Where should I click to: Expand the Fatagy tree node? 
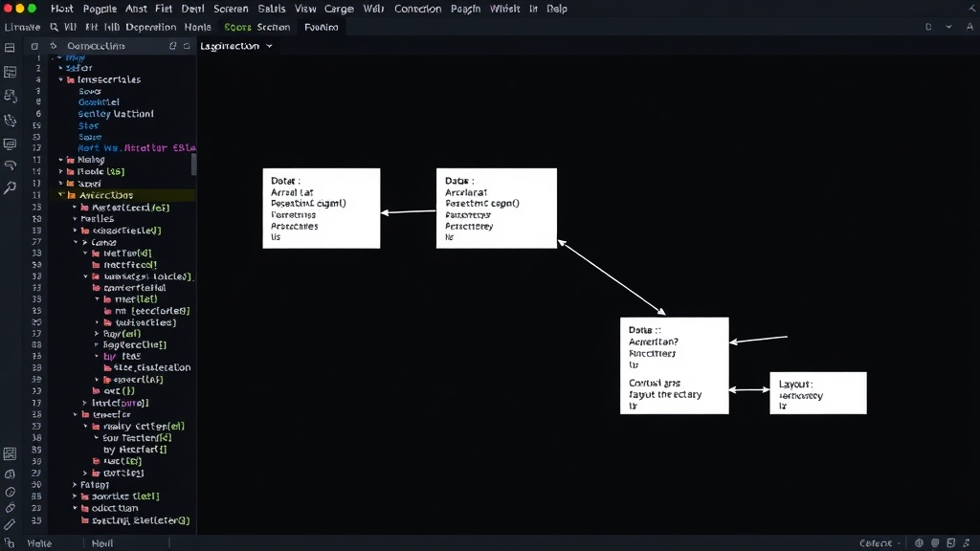[x=75, y=484]
